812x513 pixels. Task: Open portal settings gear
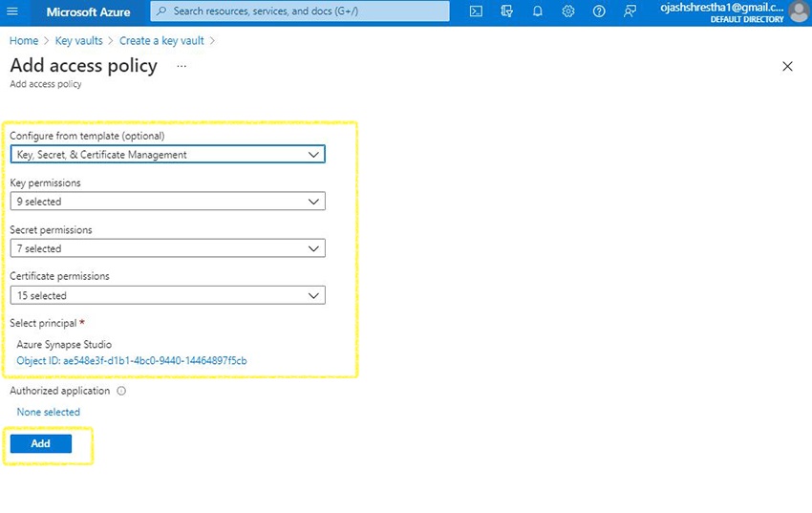coord(568,11)
